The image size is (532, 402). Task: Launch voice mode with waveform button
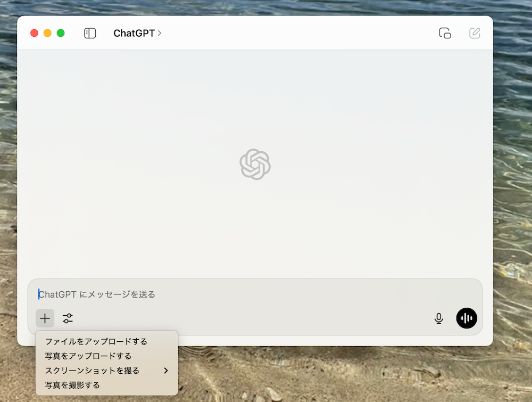(x=467, y=318)
